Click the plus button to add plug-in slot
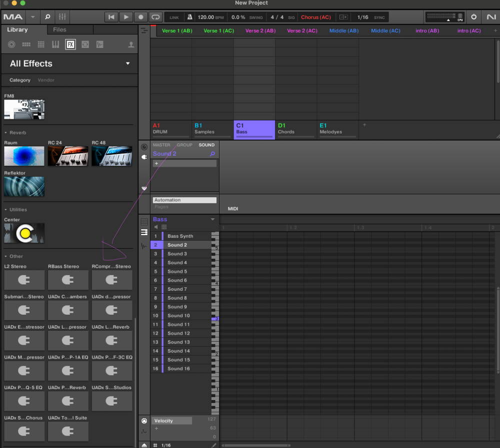Screen dimensions: 500x448 click(156, 163)
